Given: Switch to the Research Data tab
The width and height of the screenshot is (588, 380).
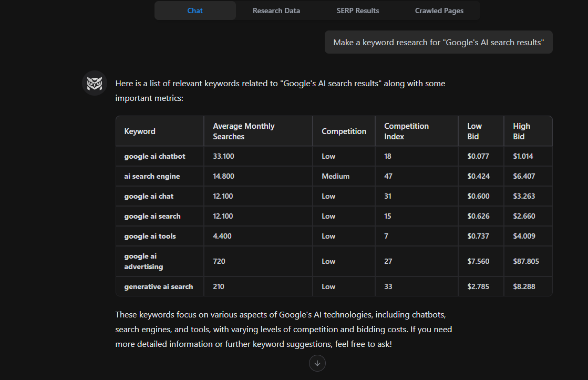Looking at the screenshot, I should click(276, 11).
